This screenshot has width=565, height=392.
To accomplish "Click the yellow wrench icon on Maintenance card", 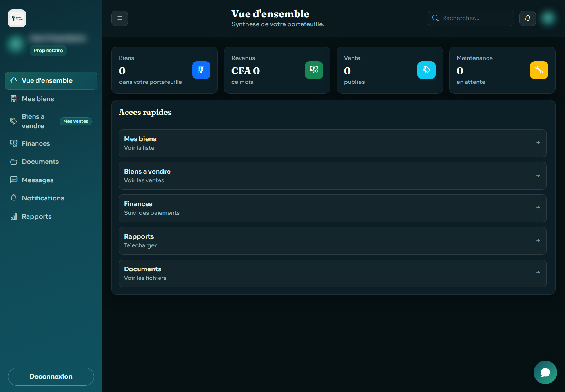I will 539,70.
